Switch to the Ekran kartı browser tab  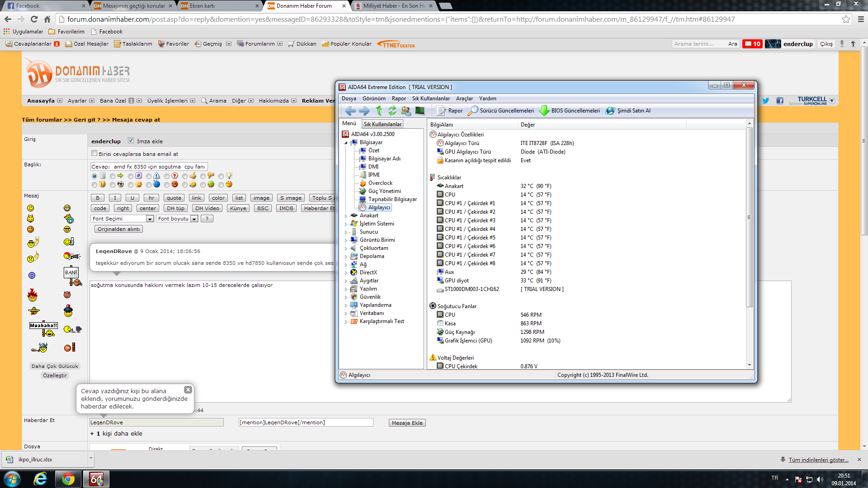(219, 6)
